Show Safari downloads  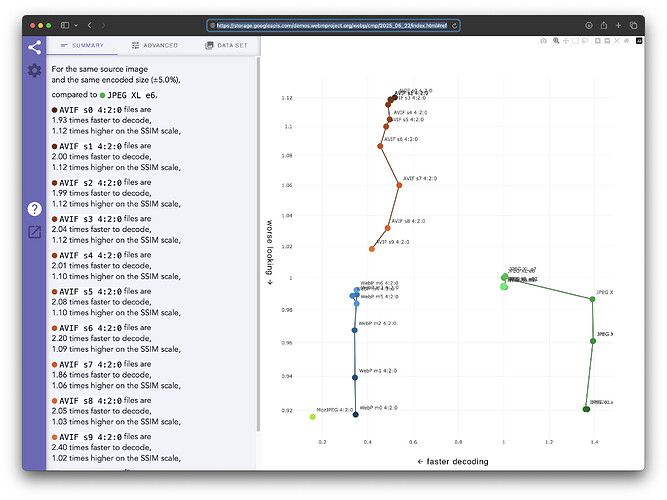click(589, 26)
